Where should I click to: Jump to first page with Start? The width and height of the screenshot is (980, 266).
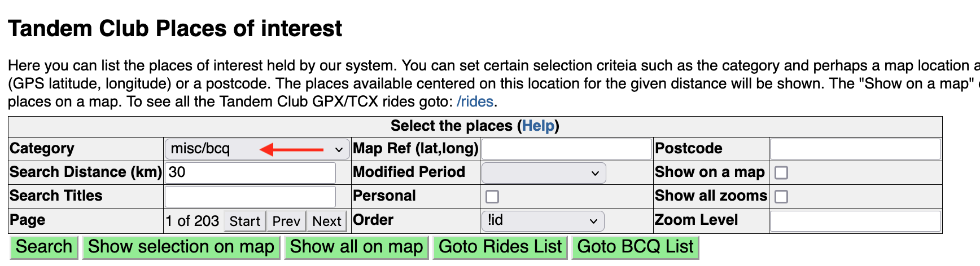(244, 221)
